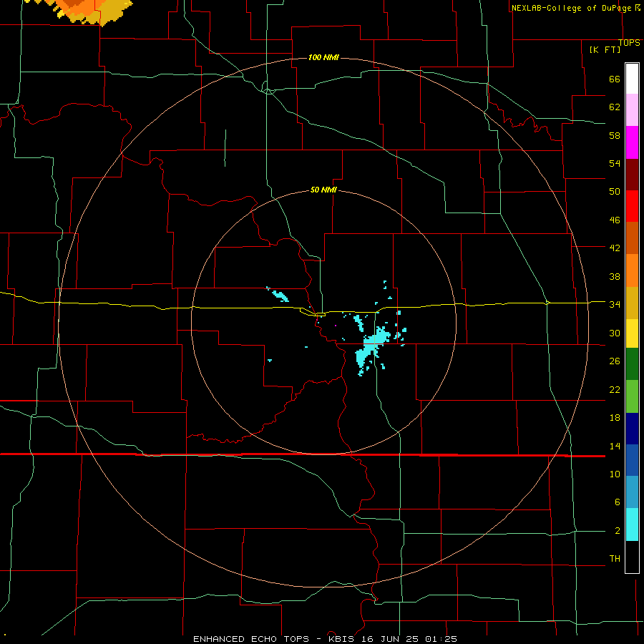
Task: Click the light pink 62 kft legend swatch
Action: 632,109
